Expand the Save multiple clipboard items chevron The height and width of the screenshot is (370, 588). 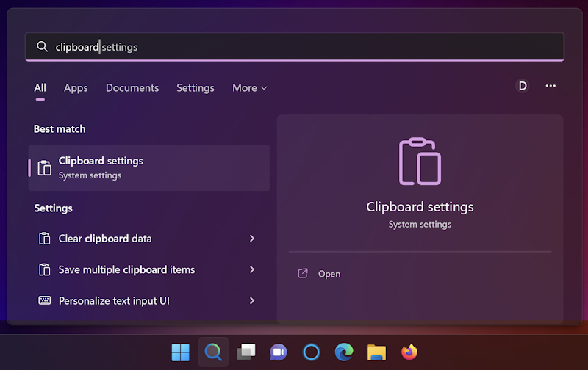(x=252, y=269)
